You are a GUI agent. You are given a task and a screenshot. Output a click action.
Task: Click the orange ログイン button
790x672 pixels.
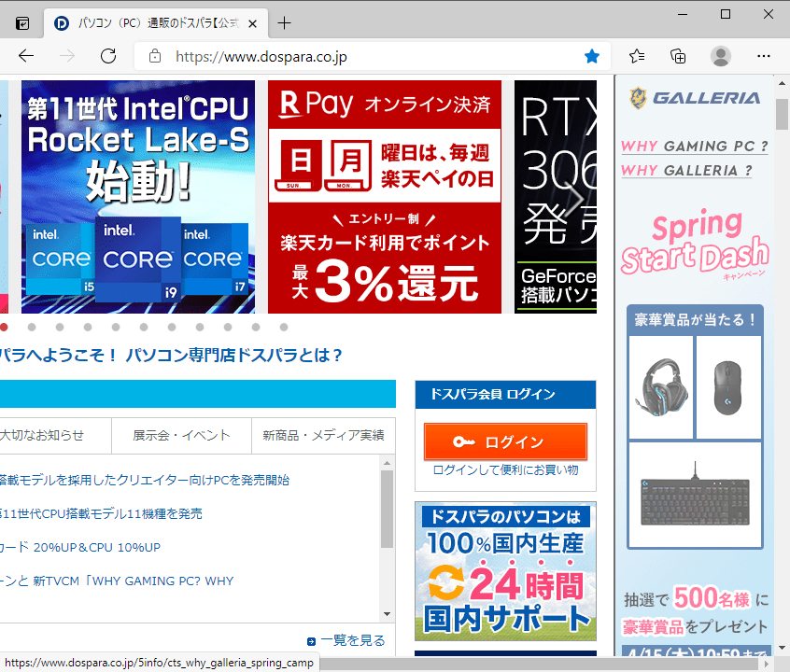[505, 441]
